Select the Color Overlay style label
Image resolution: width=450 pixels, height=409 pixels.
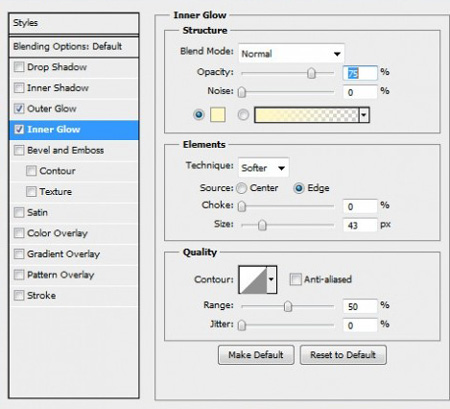[x=58, y=233]
